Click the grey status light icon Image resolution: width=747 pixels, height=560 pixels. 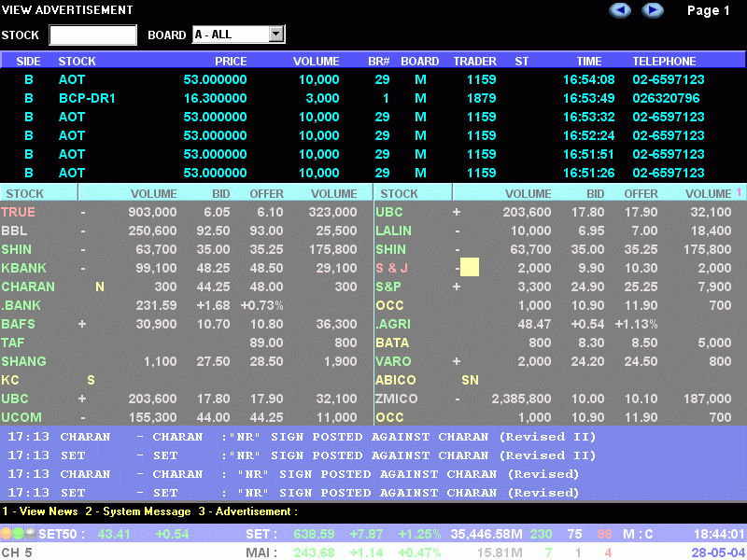(x=30, y=533)
